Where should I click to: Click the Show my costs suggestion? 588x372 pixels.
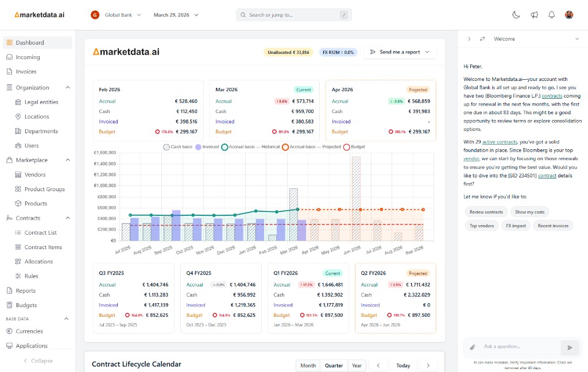529,212
